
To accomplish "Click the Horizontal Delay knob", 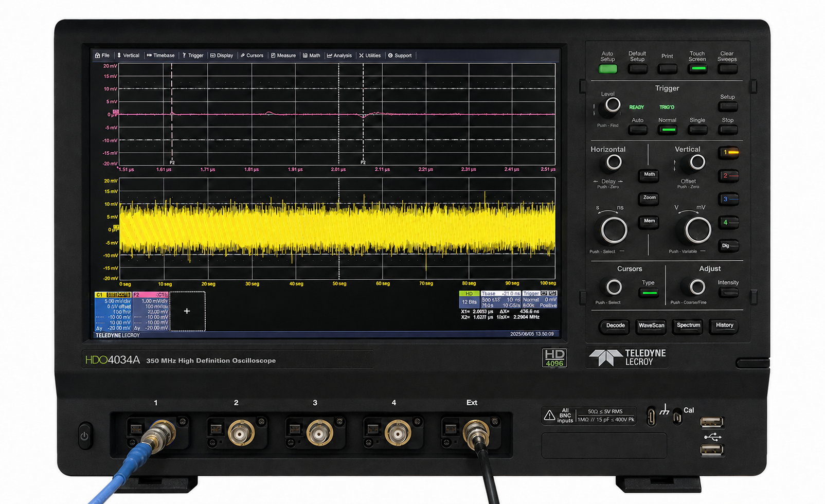I will coord(614,163).
